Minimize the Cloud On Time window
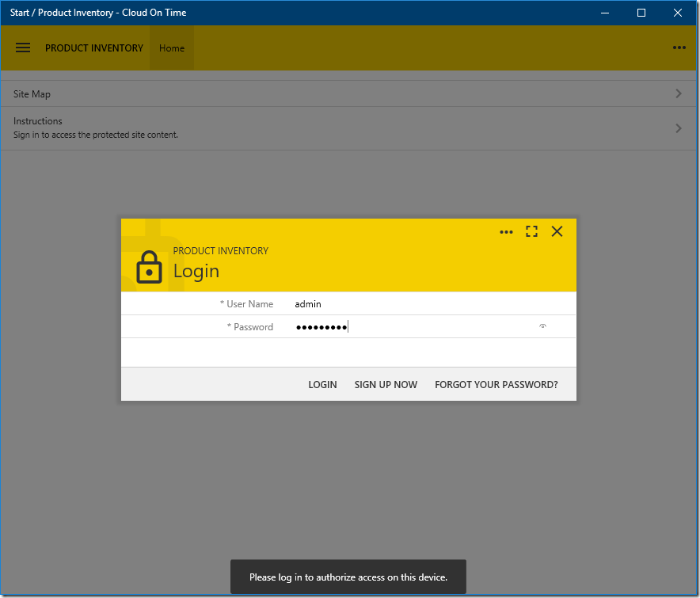The image size is (700, 598). tap(605, 13)
